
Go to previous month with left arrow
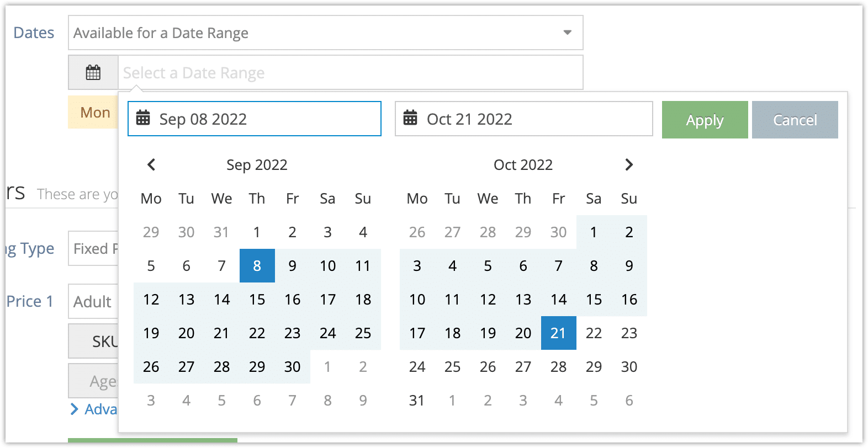point(151,164)
